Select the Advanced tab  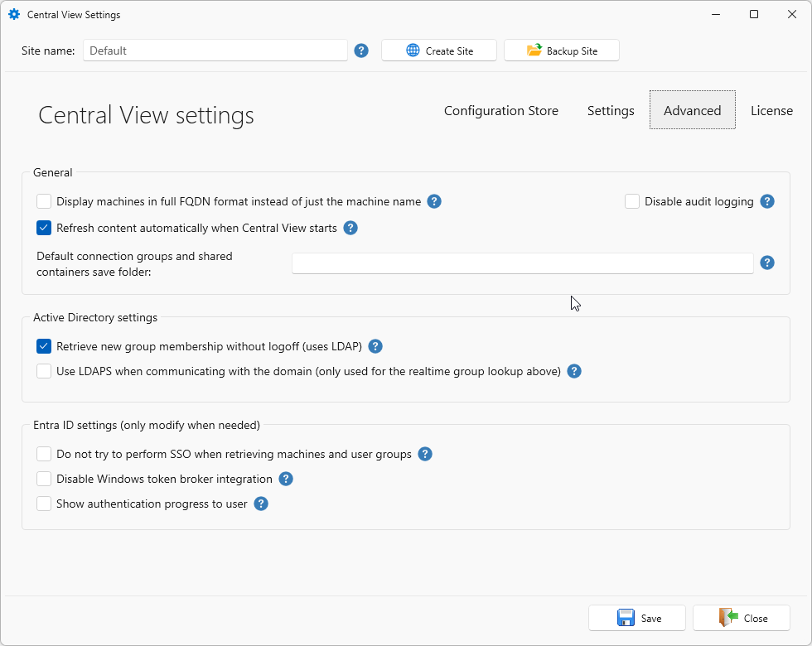coord(693,109)
